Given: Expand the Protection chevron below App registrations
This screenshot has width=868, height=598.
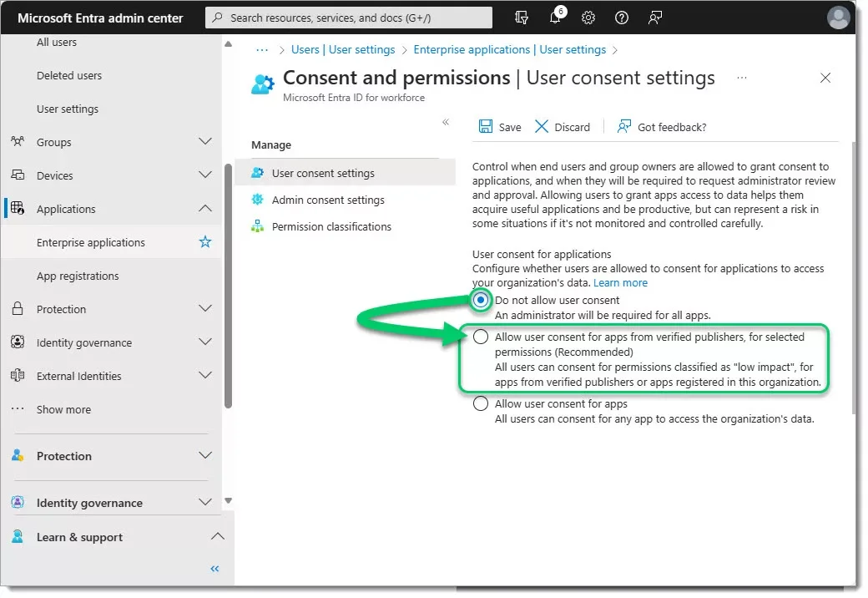Looking at the screenshot, I should 205,308.
